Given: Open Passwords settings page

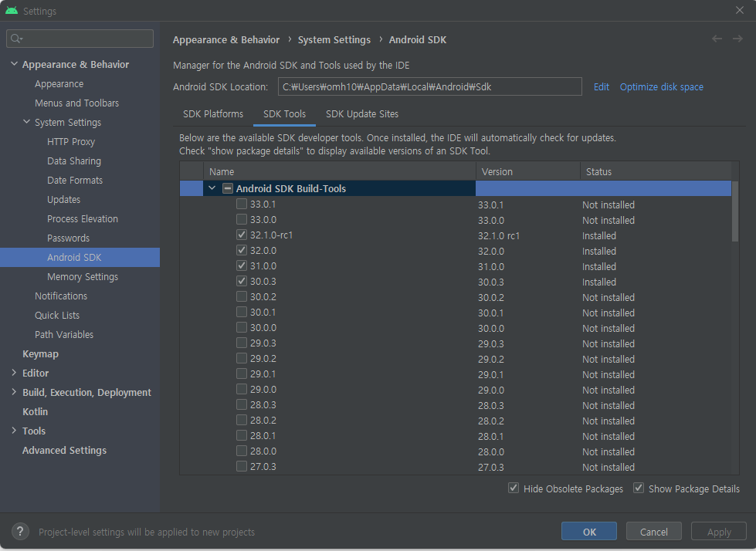Looking at the screenshot, I should [x=69, y=238].
